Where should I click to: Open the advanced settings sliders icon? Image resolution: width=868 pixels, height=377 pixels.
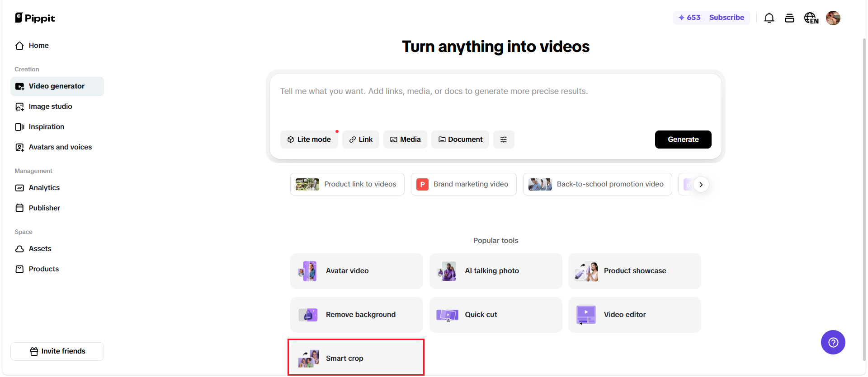pos(504,140)
